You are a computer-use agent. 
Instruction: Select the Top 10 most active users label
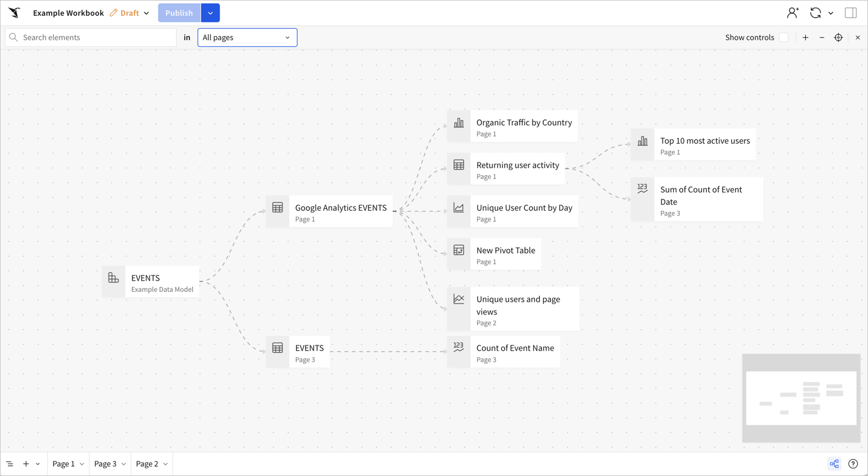pos(705,141)
